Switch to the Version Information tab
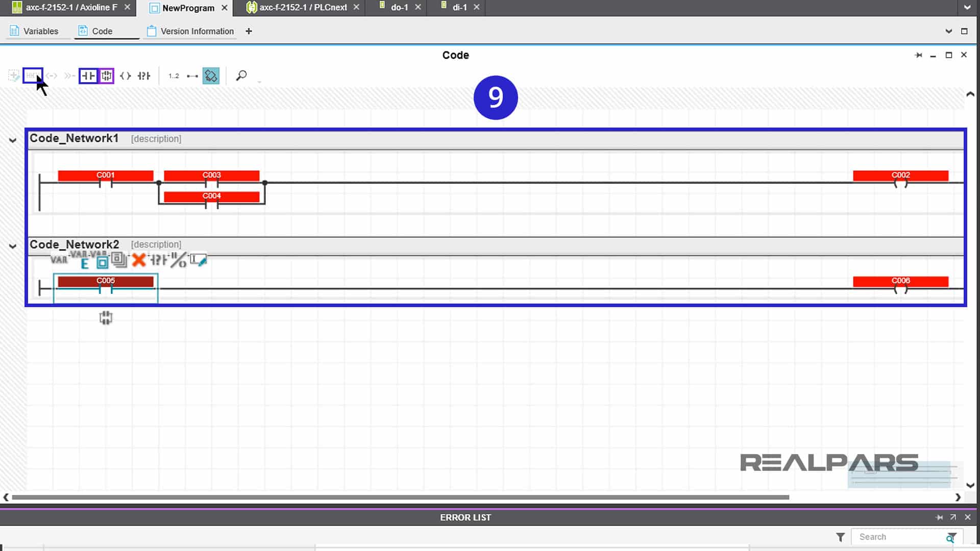Viewport: 980px width, 551px height. tap(197, 31)
